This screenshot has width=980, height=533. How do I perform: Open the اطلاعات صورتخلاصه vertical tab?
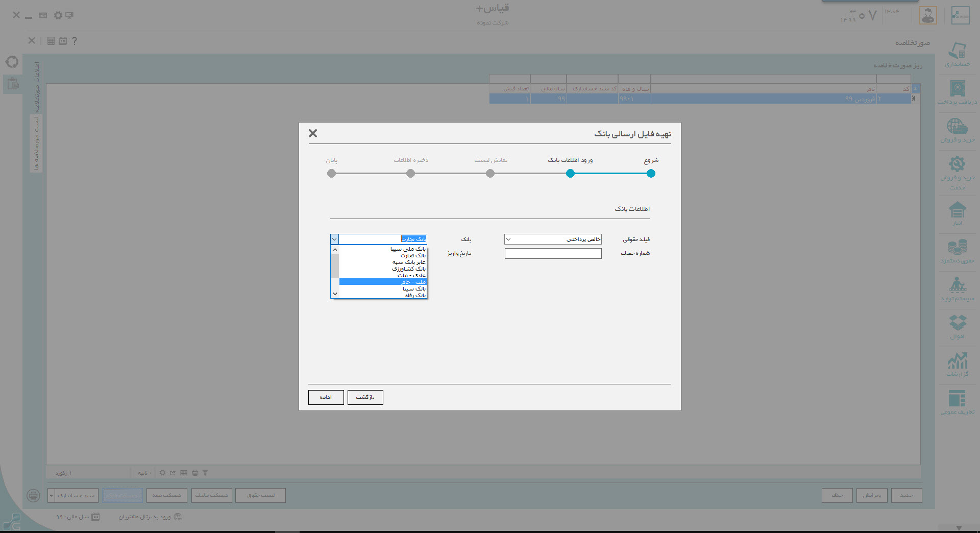click(36, 87)
